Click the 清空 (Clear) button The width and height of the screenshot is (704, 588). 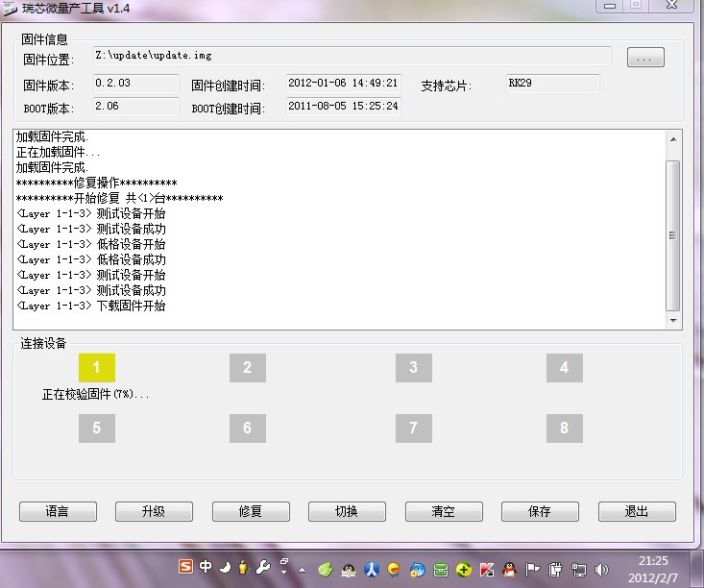point(444,511)
